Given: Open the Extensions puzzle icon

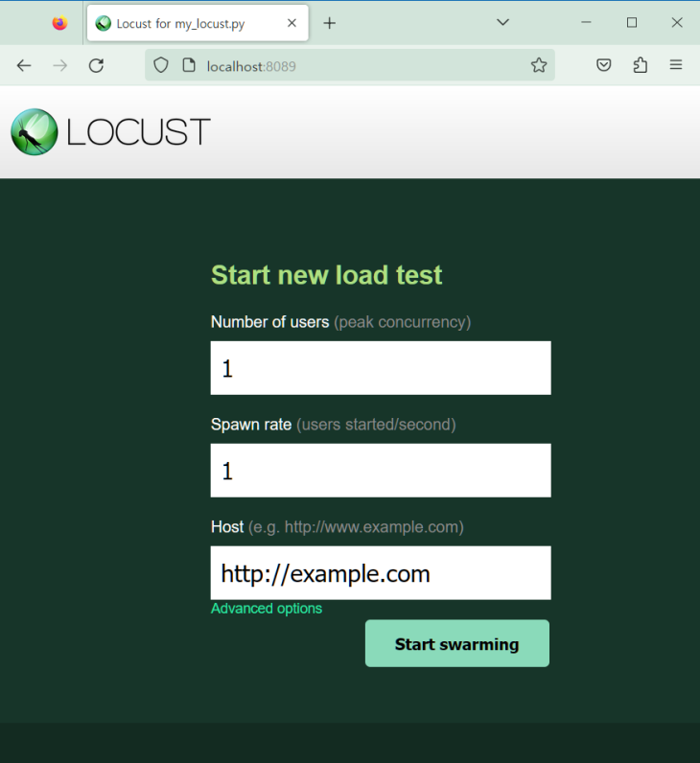Looking at the screenshot, I should coord(641,65).
